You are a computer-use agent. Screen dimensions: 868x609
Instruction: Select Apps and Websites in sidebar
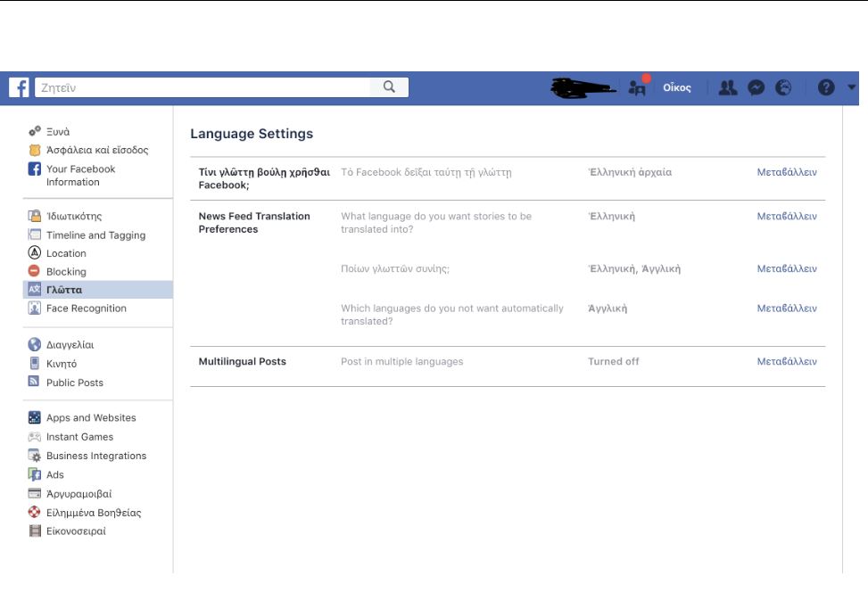pos(91,417)
